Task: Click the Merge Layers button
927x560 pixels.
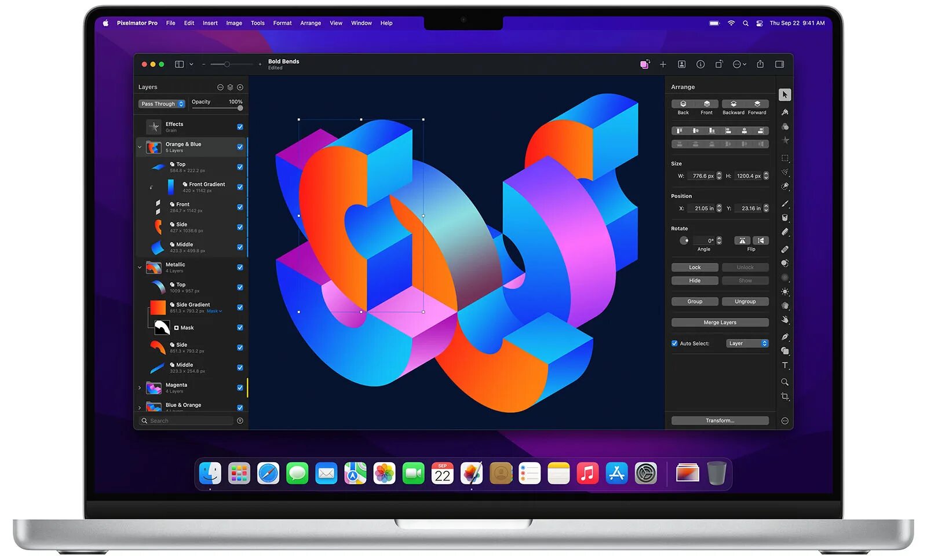Action: pyautogui.click(x=720, y=323)
